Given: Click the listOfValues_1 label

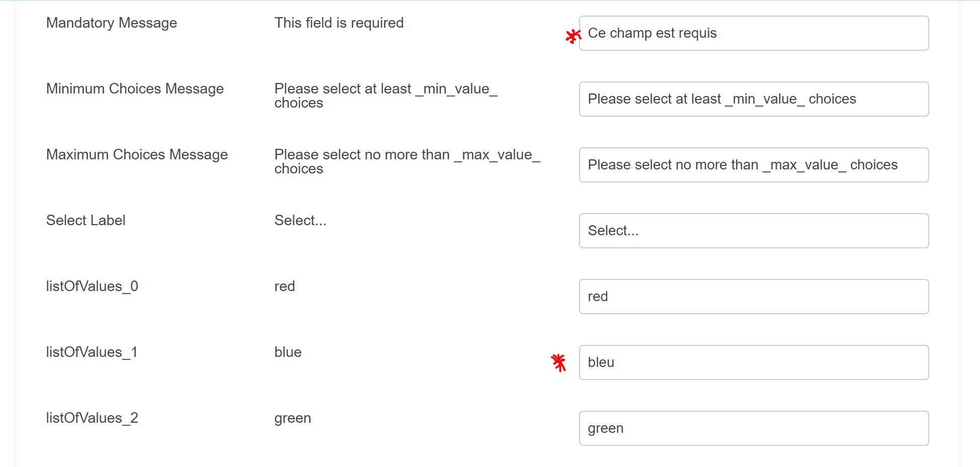Looking at the screenshot, I should pos(92,352).
